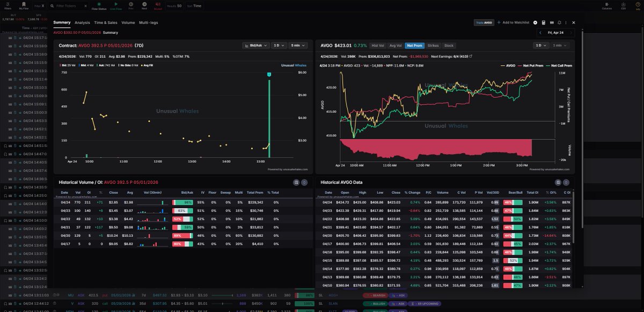Open Next Earnings external link icon
Screen dimensions: 644x312
point(471,56)
